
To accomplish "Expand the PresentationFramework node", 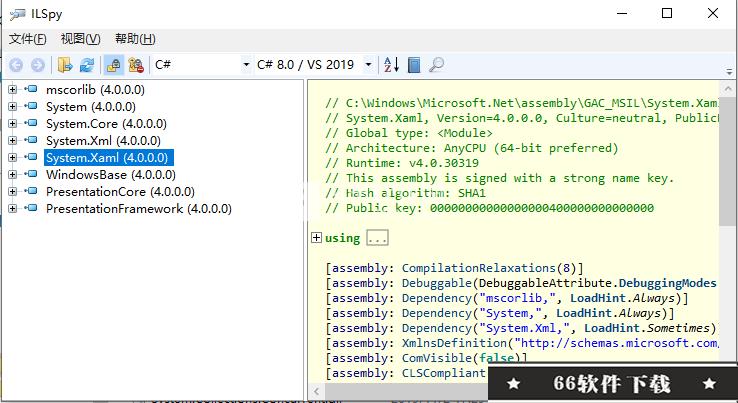I will click(x=13, y=209).
